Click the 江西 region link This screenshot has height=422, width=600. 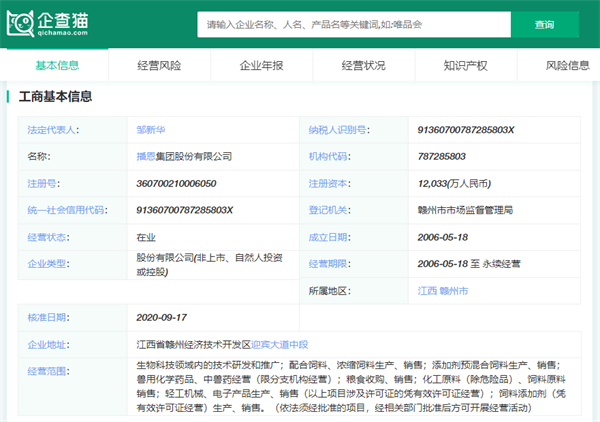[427, 291]
